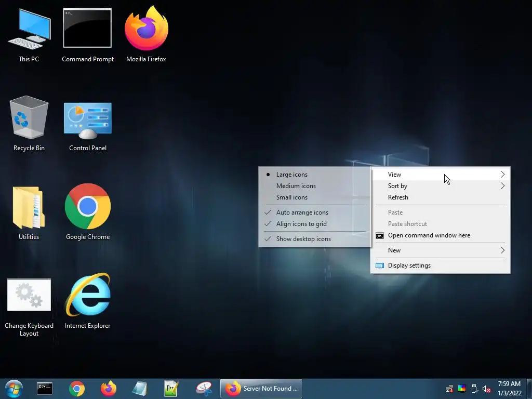Choose Large icons view option
The height and width of the screenshot is (399, 532).
tap(314, 175)
